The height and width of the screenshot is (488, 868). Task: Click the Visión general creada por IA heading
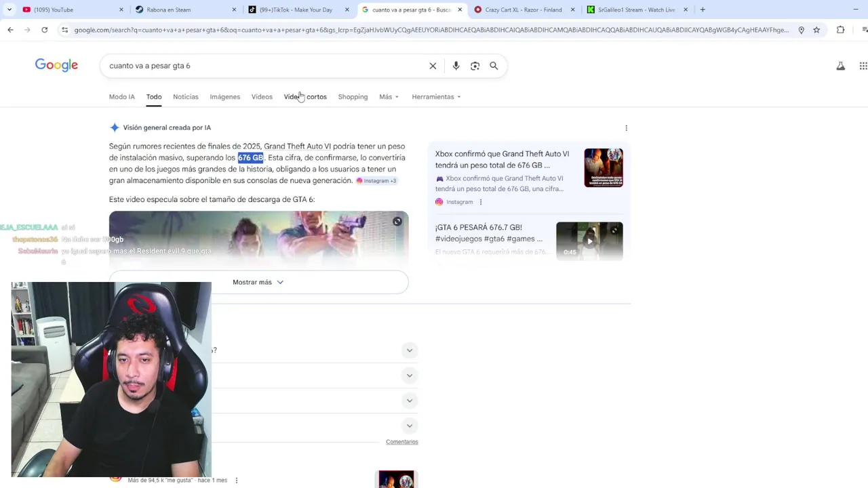(x=167, y=127)
